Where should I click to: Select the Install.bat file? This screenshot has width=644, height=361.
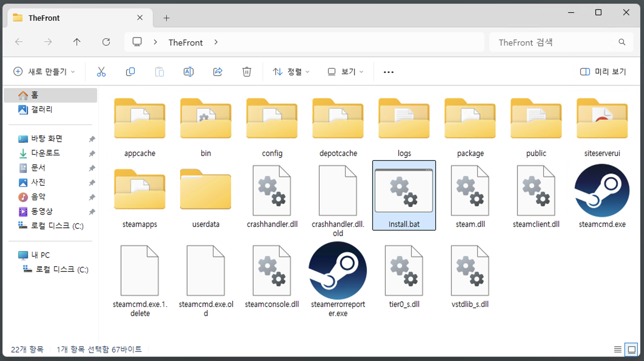point(404,196)
